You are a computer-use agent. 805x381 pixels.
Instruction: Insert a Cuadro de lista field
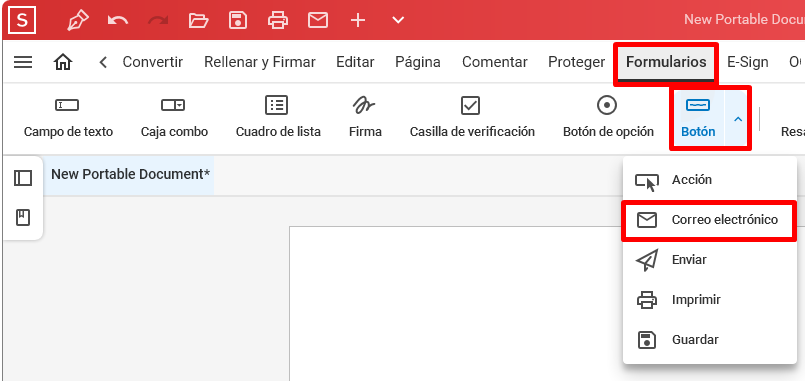pyautogui.click(x=278, y=118)
